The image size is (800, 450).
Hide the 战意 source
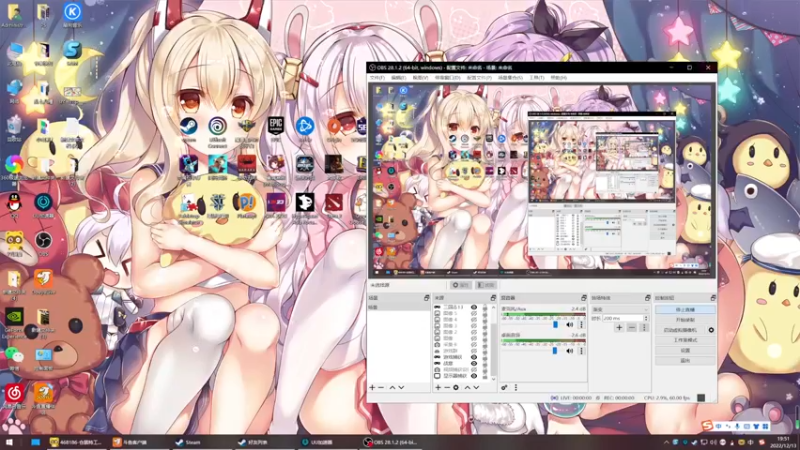(x=474, y=363)
